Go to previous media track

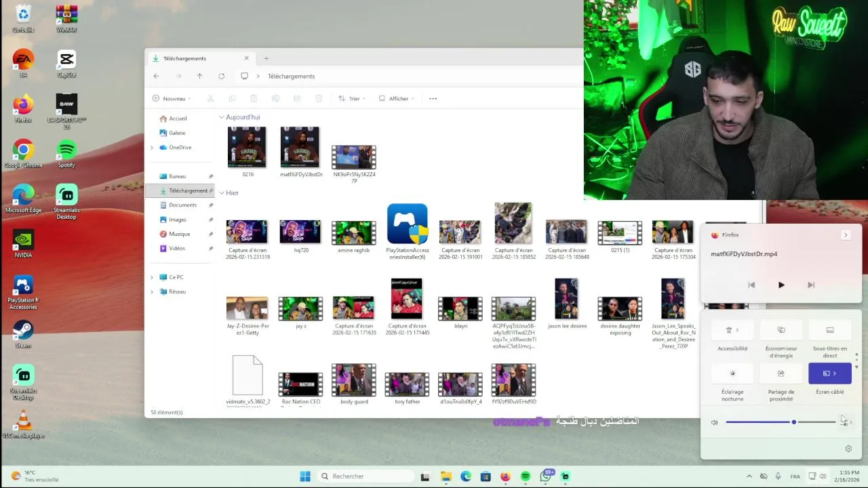point(751,285)
